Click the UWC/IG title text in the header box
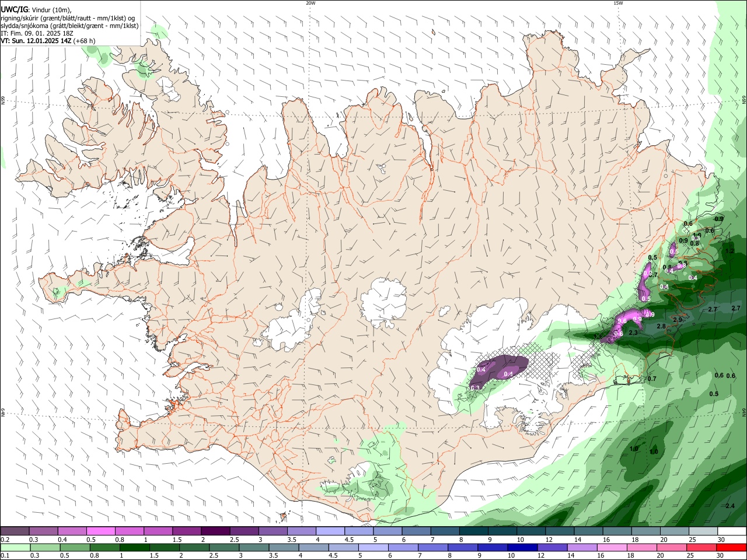Viewport: 747px width, 560px height. (14, 10)
